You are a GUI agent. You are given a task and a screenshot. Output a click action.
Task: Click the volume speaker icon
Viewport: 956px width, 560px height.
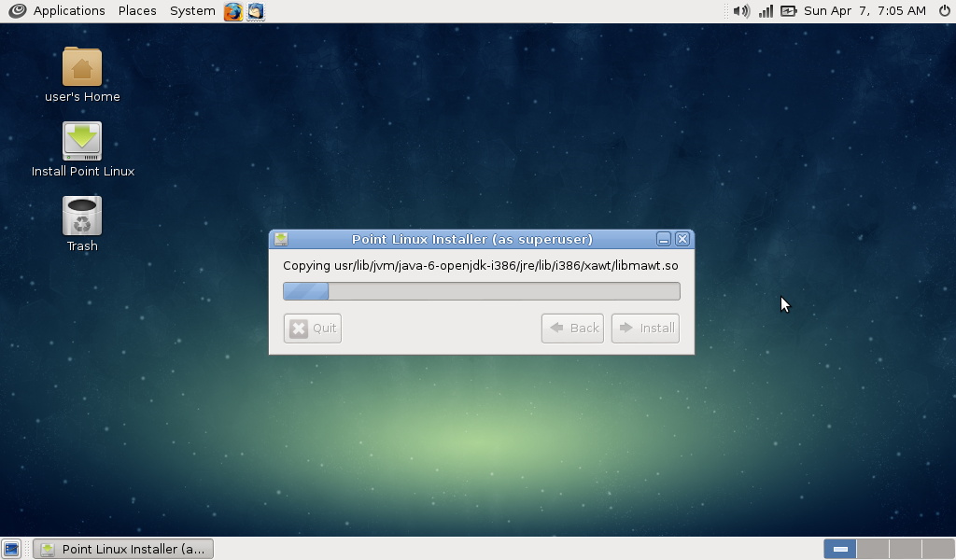741,11
